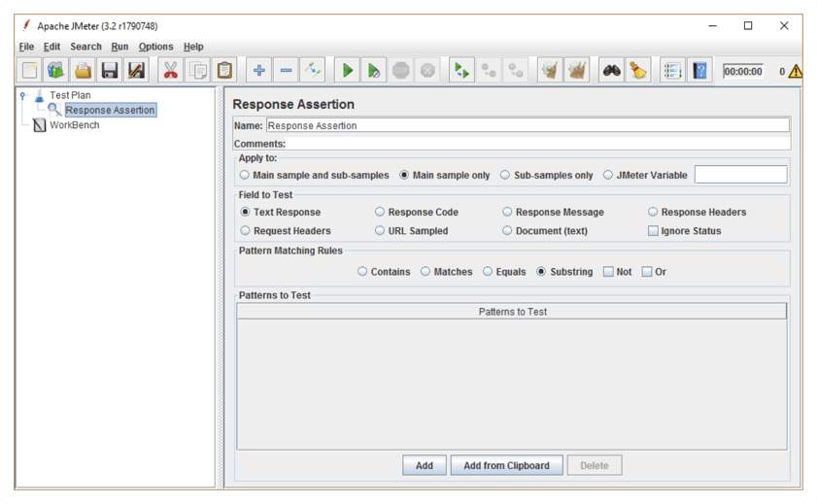Collapse all with the minus icon
This screenshot has width=817, height=504.
click(286, 70)
